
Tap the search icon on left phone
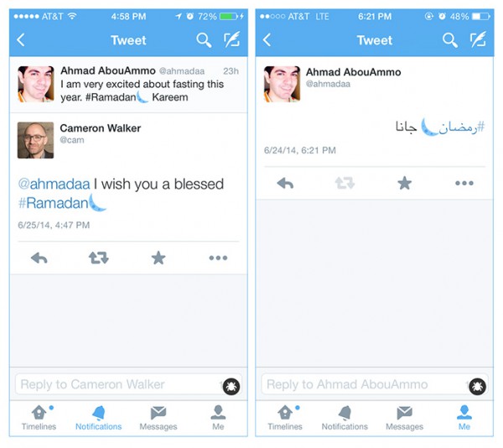tap(204, 40)
